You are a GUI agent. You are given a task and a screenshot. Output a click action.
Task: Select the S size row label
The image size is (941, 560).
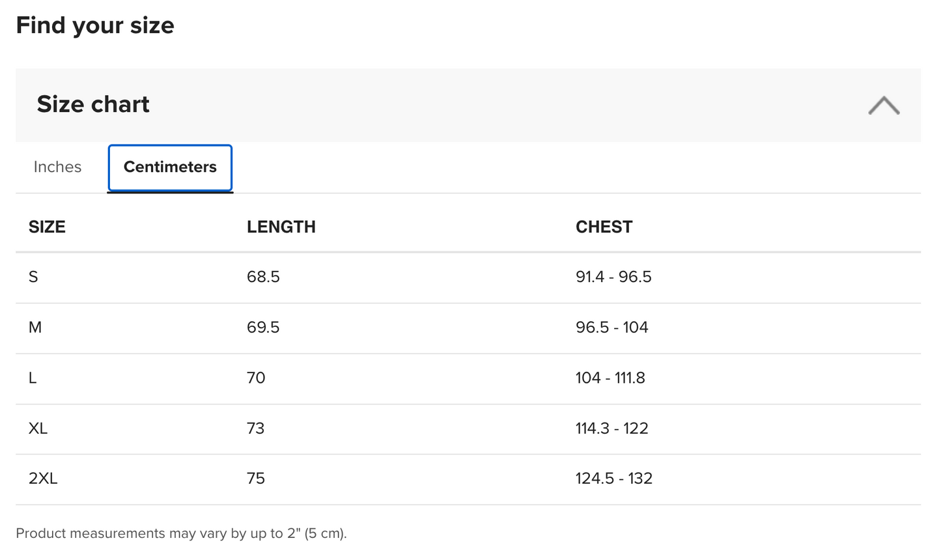click(33, 277)
